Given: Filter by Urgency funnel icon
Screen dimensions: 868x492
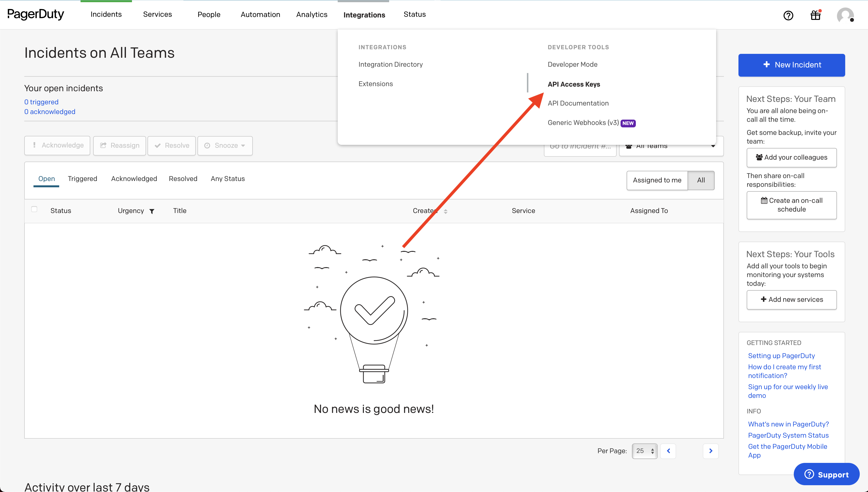Looking at the screenshot, I should (x=152, y=211).
